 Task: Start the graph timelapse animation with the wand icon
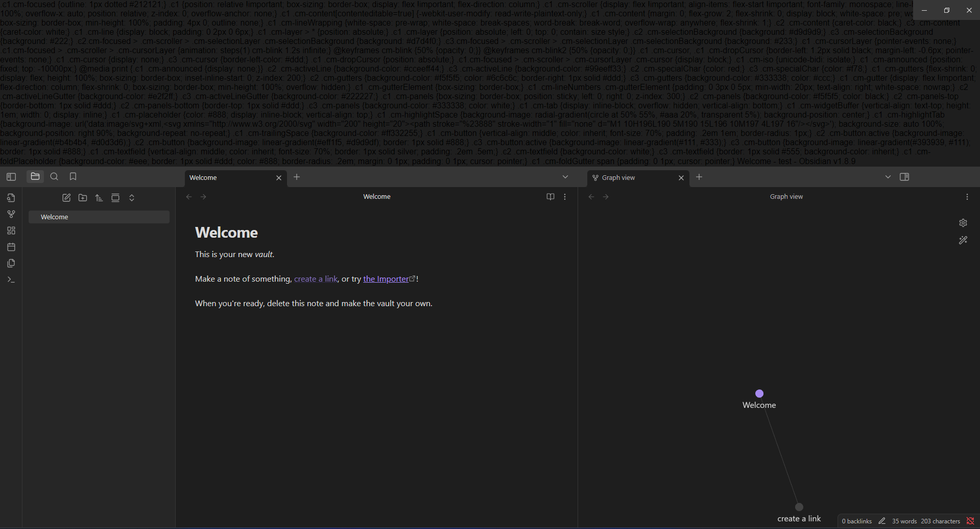point(963,240)
